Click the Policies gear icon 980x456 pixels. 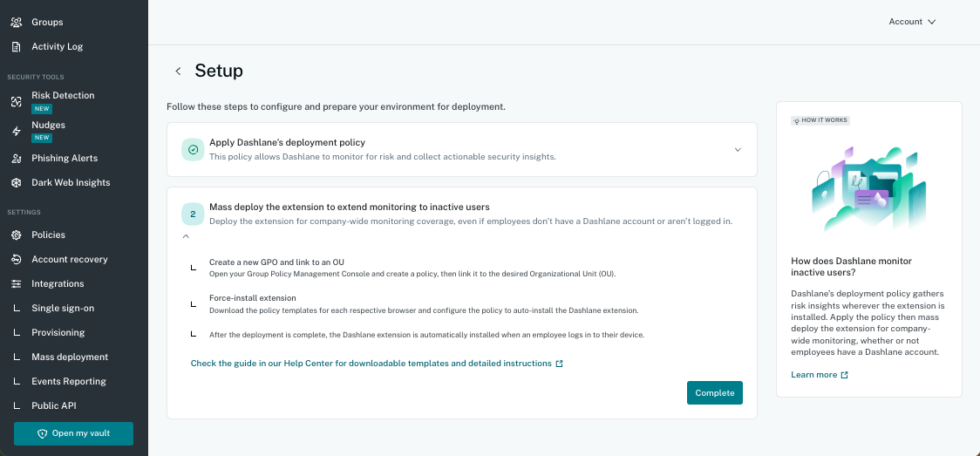coord(17,235)
